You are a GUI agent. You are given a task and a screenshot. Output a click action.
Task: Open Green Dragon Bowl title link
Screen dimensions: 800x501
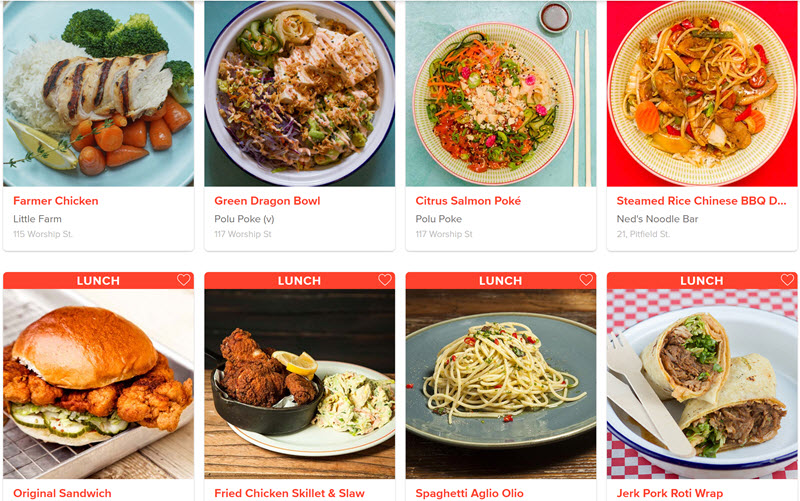point(267,201)
